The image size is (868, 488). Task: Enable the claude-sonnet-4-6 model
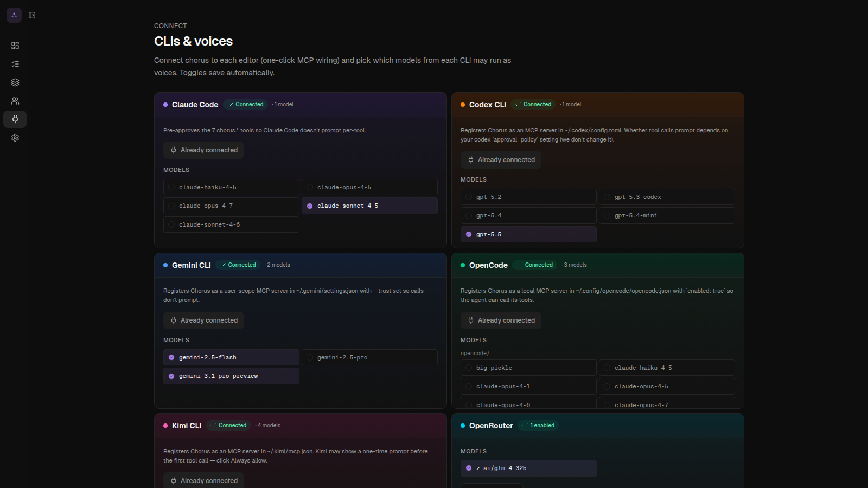pos(231,224)
